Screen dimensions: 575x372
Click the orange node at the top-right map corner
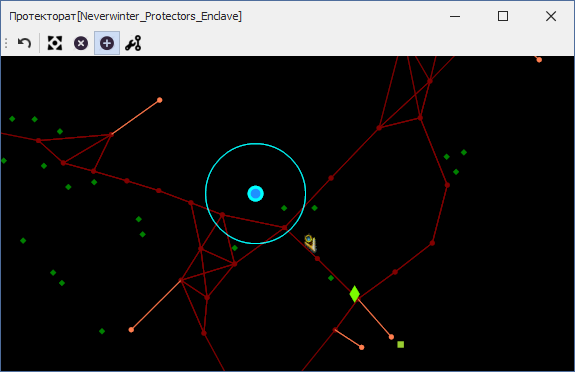pyautogui.click(x=539, y=60)
